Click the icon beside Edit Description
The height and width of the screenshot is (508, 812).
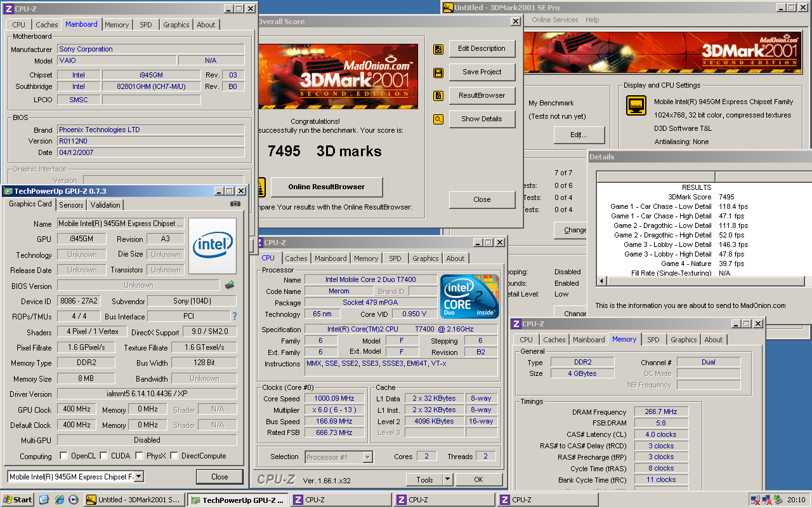(438, 50)
